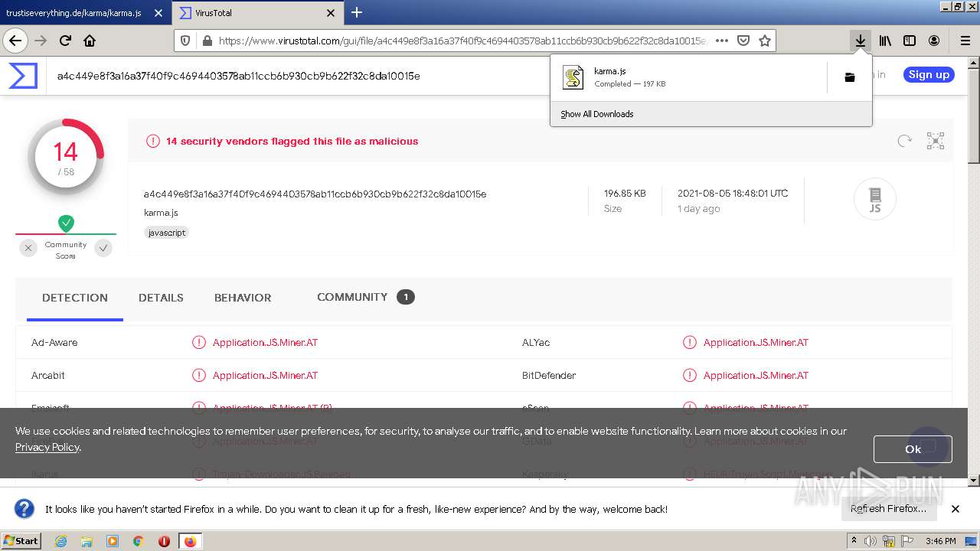Save page to Pocket
The image size is (980, 551).
[x=743, y=41]
